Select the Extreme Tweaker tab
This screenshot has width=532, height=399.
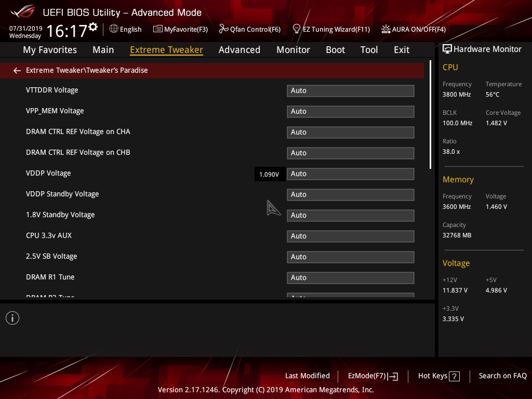pyautogui.click(x=167, y=50)
